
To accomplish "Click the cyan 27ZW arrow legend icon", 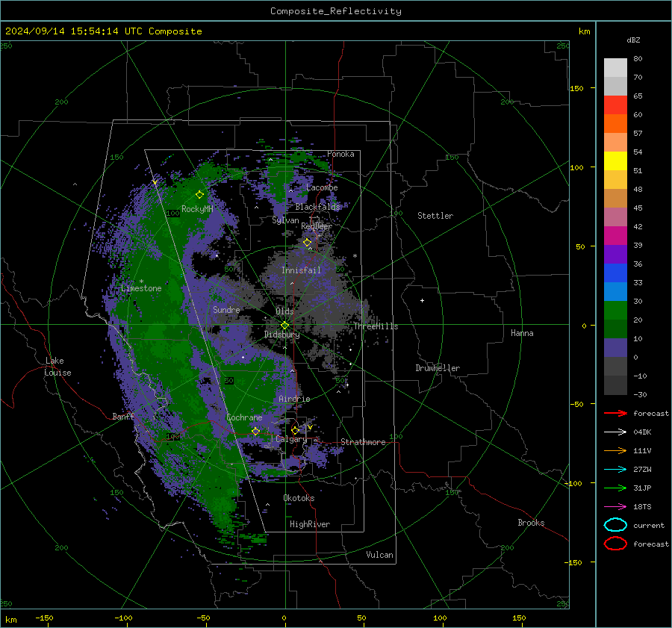I will coord(615,470).
